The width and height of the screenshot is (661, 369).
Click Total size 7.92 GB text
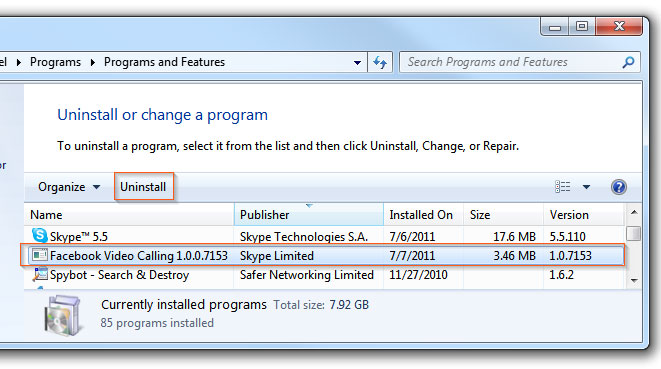(321, 305)
